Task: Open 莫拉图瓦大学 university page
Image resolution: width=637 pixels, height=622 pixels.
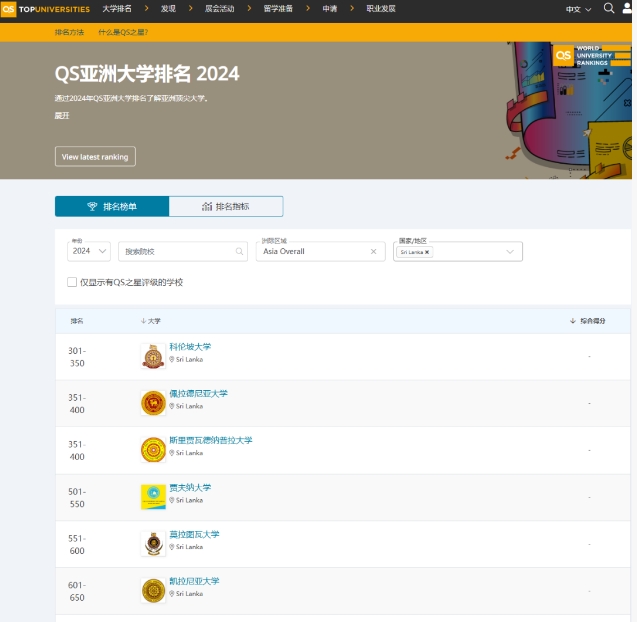Action: pyautogui.click(x=194, y=534)
